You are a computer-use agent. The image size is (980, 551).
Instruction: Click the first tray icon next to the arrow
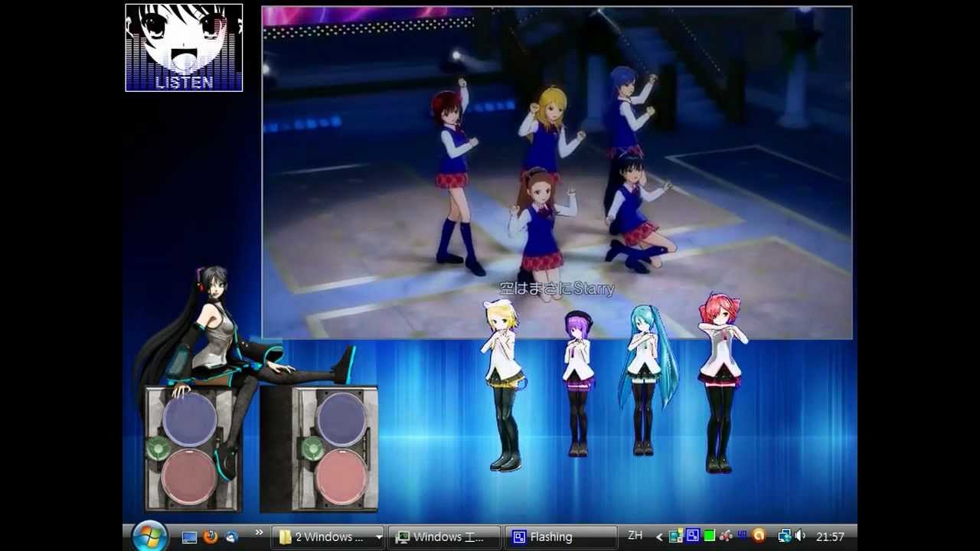tap(676, 536)
